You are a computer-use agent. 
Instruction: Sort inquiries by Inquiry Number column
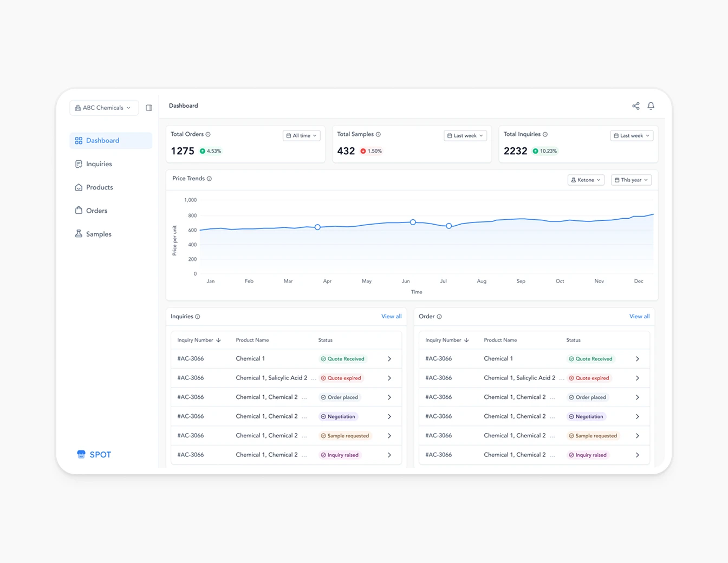[199, 340]
